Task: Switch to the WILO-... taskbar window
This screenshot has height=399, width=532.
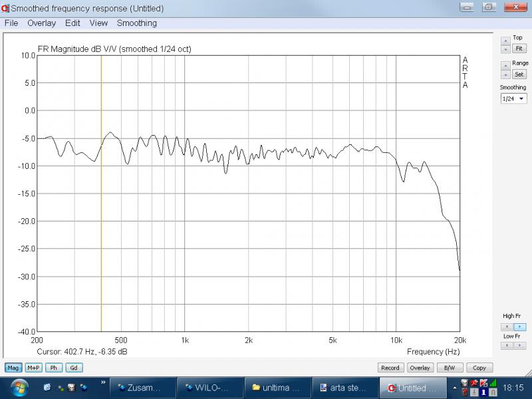Action: [210, 388]
